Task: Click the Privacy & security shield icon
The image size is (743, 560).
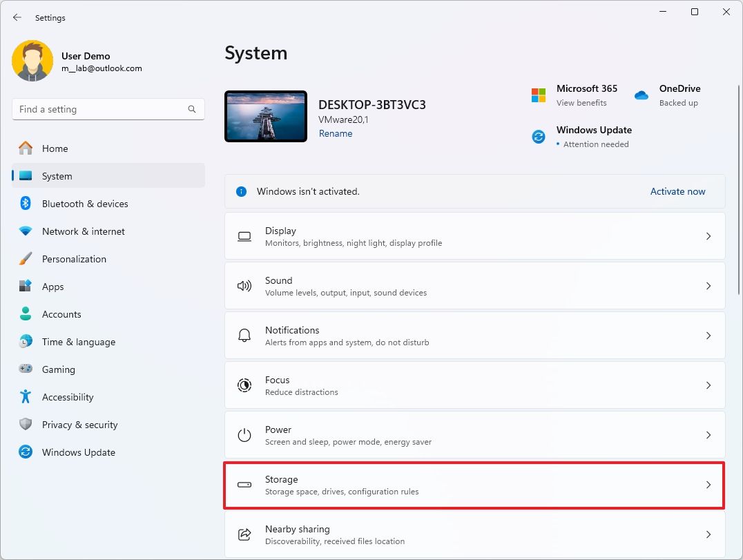Action: click(x=26, y=425)
